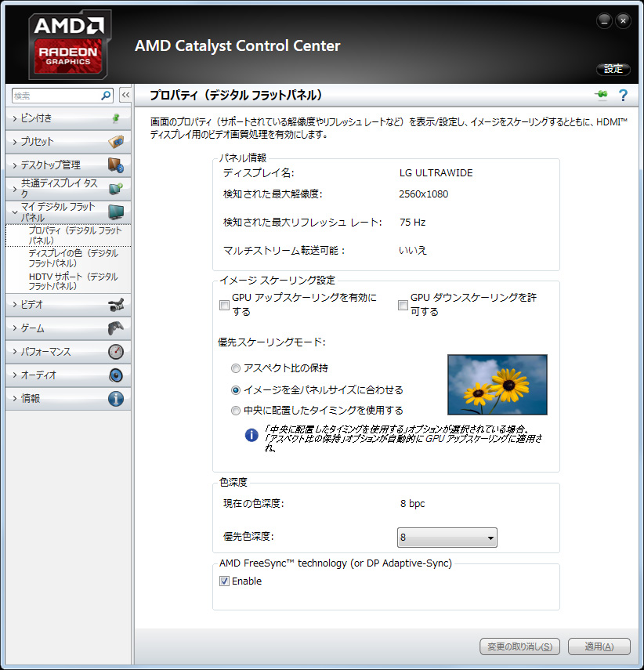The height and width of the screenshot is (670, 644).
Task: Minimize the Catalyst Control Center window
Action: [x=604, y=20]
